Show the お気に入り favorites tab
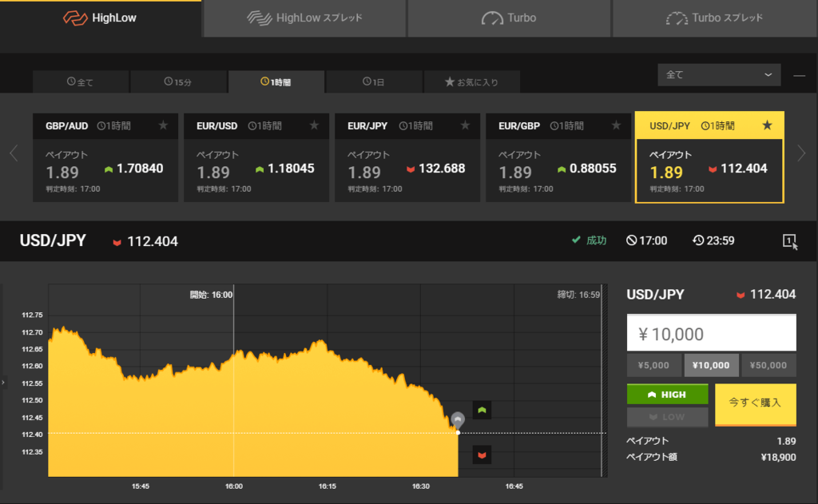This screenshot has height=504, width=818. point(471,82)
